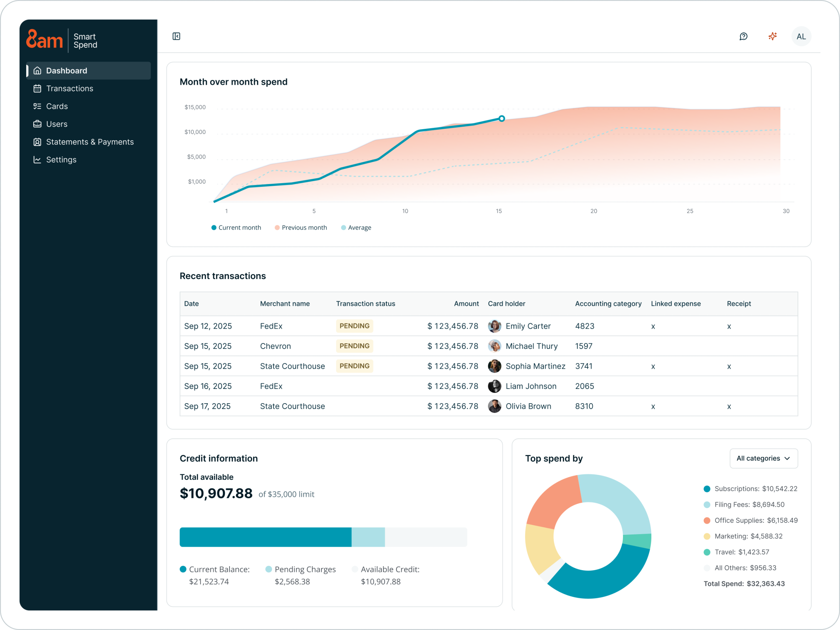Open the Settings menu item

click(61, 160)
